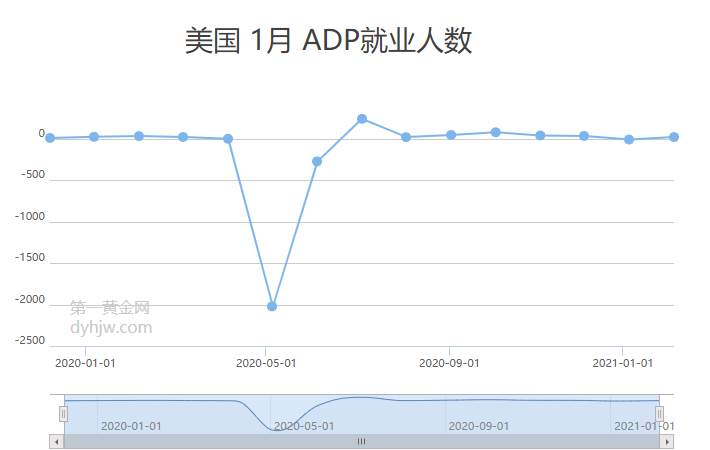Click the data point above 2021-01-01 tick
Viewport: 710px width, 450px height.
point(628,139)
